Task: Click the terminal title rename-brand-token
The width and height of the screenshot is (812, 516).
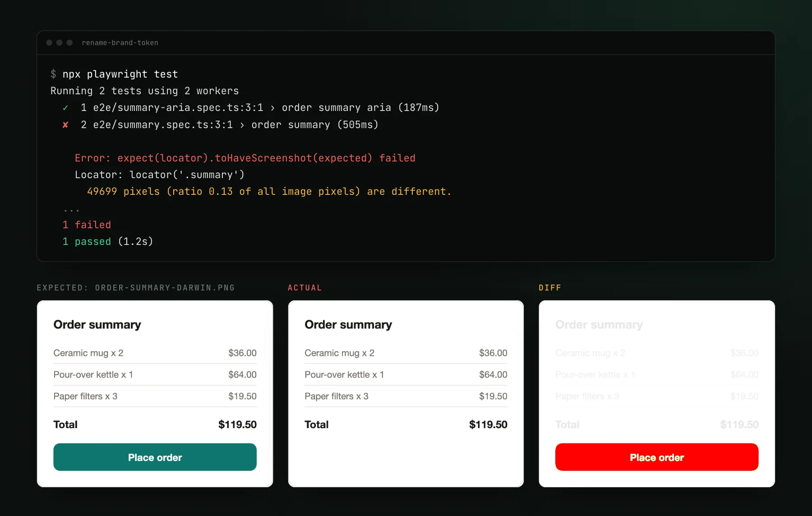Action: coord(120,43)
